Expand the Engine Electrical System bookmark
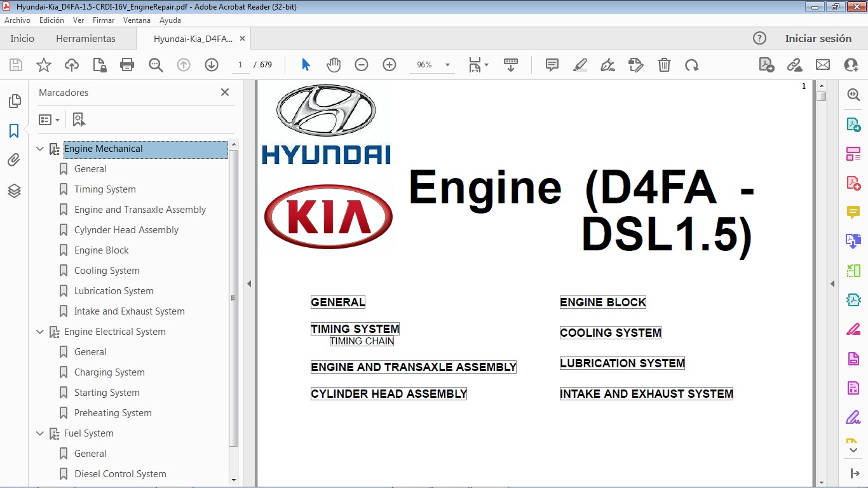This screenshot has width=868, height=488. pos(39,331)
